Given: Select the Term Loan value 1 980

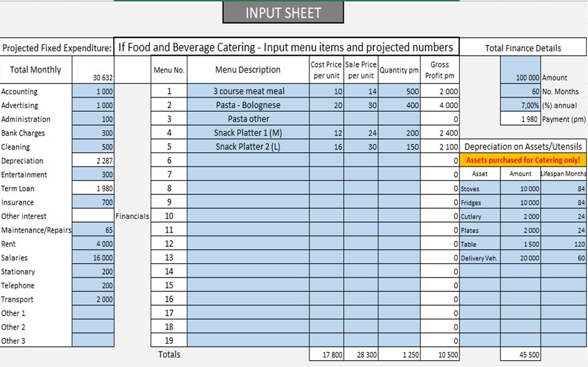Looking at the screenshot, I should pyautogui.click(x=93, y=188).
